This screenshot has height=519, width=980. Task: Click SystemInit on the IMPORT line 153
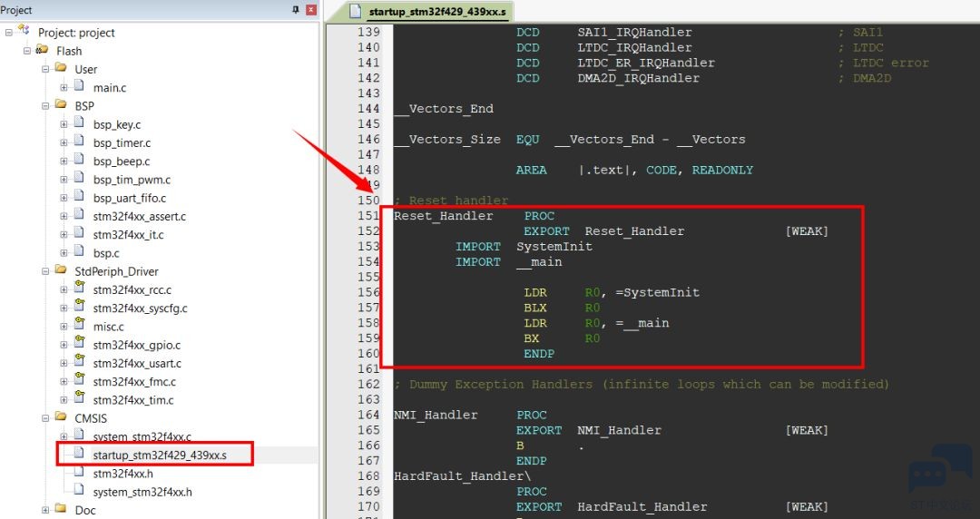pos(554,247)
